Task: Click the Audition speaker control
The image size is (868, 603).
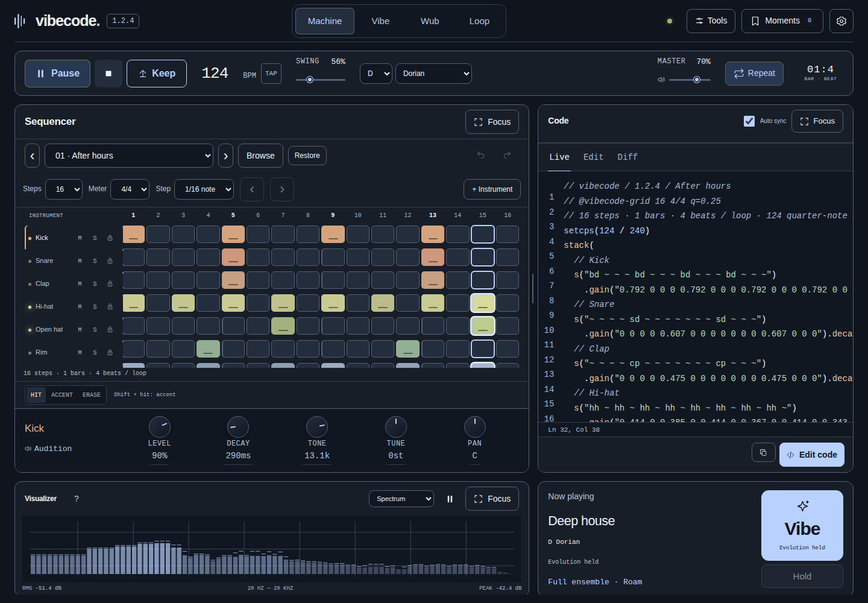Action: click(48, 449)
